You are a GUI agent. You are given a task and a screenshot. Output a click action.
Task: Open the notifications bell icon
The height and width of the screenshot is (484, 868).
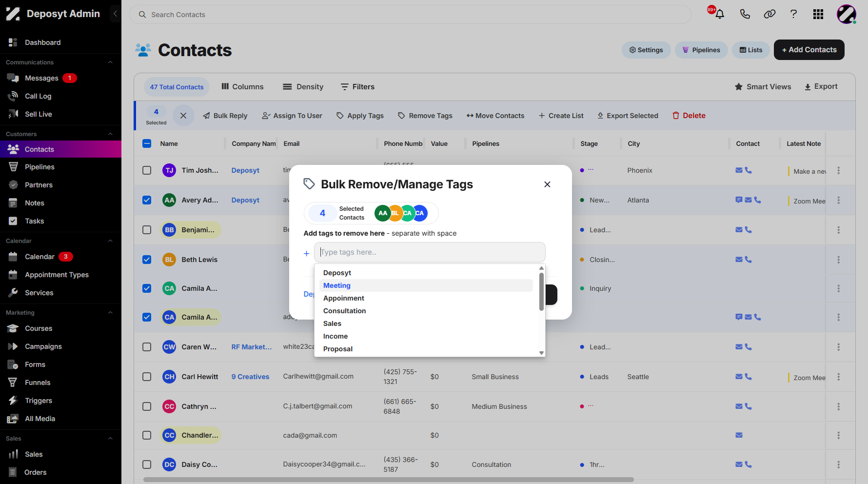pyautogui.click(x=720, y=14)
